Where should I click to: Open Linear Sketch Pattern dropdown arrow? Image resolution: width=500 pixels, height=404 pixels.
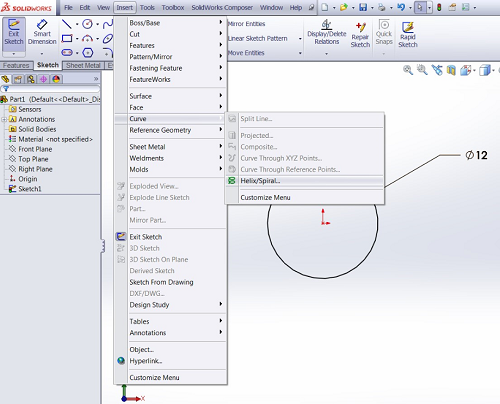pyautogui.click(x=300, y=39)
